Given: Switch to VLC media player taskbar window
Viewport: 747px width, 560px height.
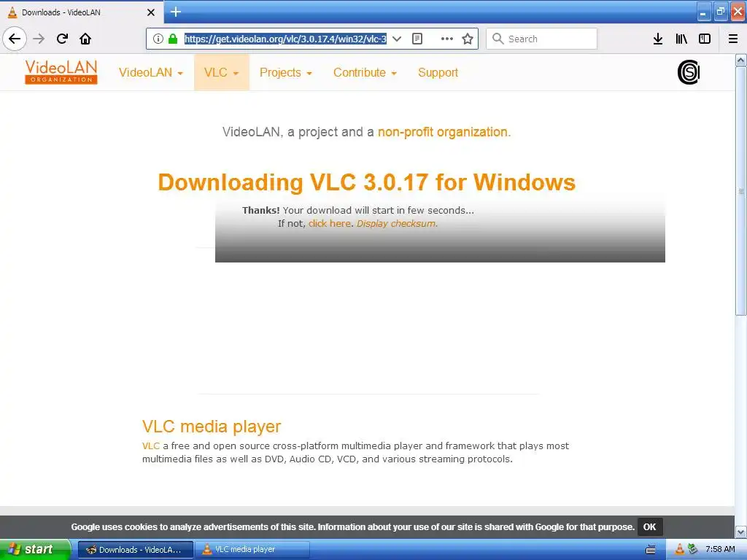Looking at the screenshot, I should (252, 550).
